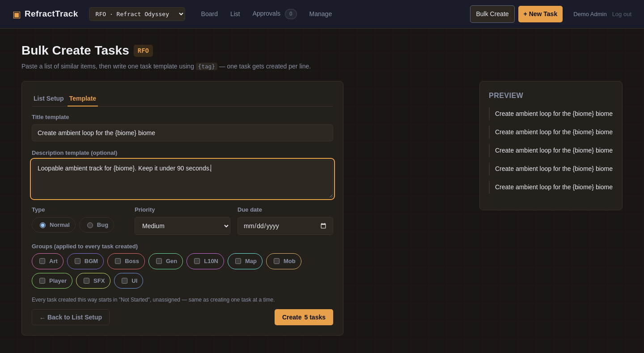This screenshot has width=644, height=353.
Task: Open the Manage menu item
Action: (x=321, y=14)
